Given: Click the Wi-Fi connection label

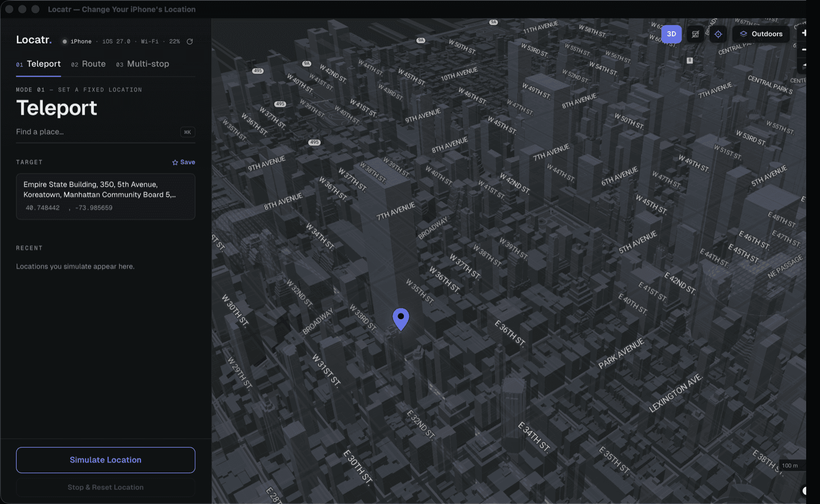Looking at the screenshot, I should (x=150, y=41).
